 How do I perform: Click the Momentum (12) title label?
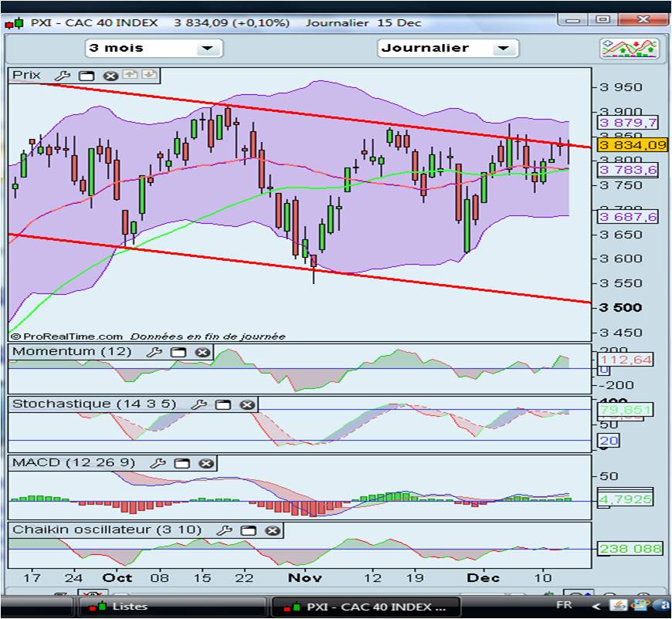(72, 352)
